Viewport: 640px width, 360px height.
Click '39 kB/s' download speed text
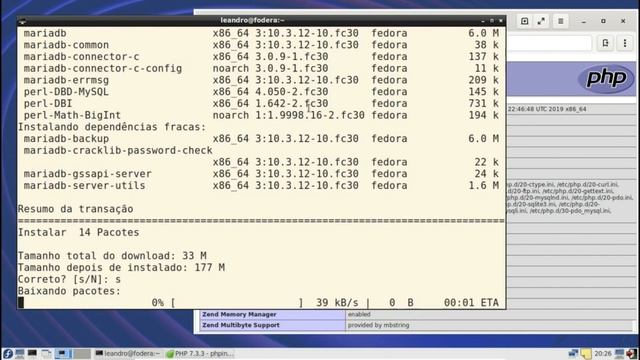[x=337, y=303]
